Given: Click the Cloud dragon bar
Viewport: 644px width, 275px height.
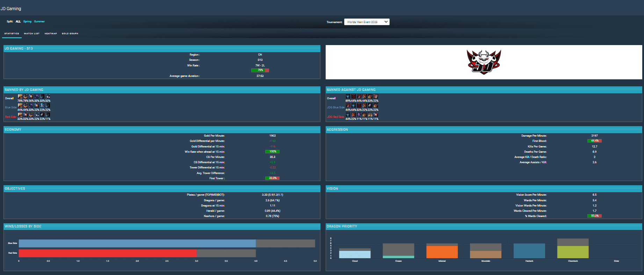Looking at the screenshot, I should point(355,254).
